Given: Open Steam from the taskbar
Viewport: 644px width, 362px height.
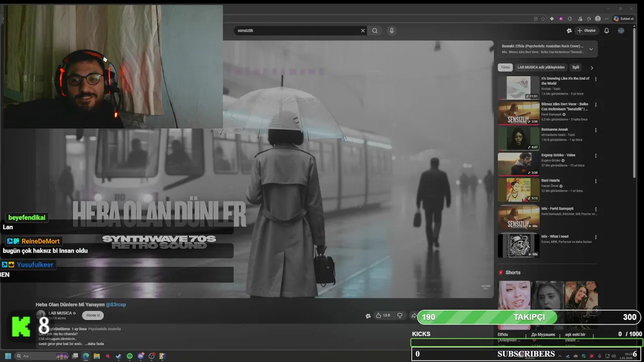Looking at the screenshot, I should (118, 356).
